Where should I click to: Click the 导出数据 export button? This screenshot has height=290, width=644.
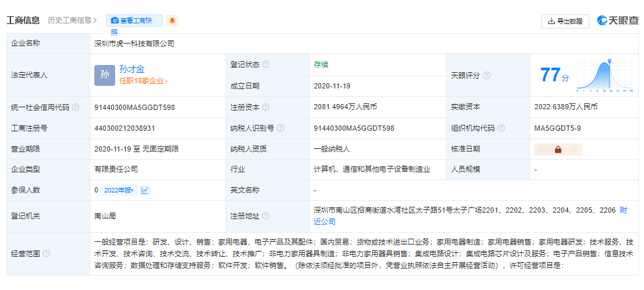(565, 21)
